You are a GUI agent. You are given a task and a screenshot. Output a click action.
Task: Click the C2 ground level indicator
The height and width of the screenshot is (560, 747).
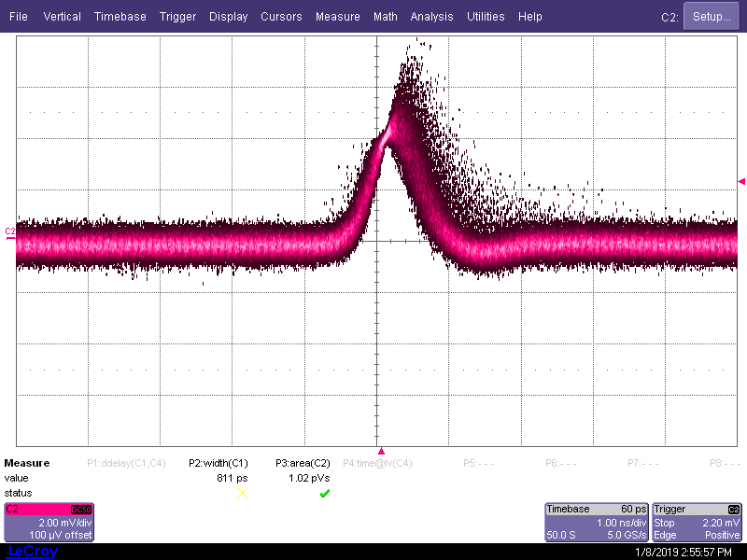pos(10,233)
